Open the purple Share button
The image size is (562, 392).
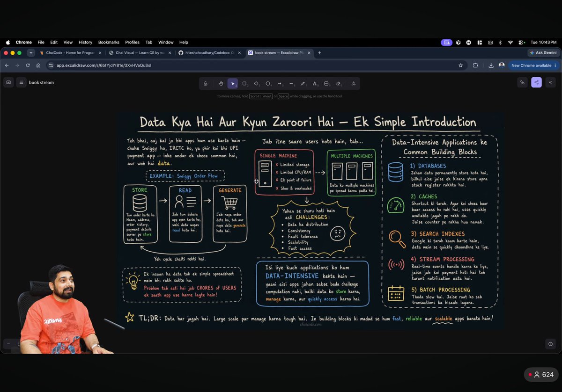[536, 82]
